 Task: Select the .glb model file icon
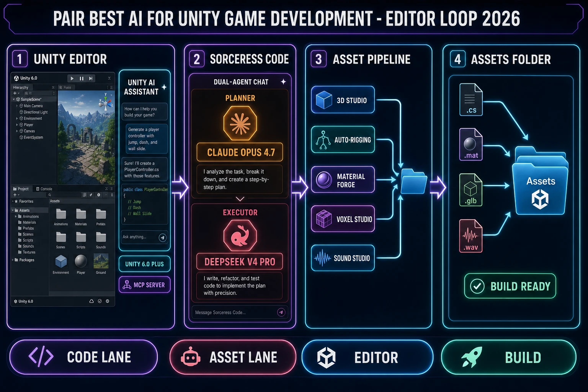pyautogui.click(x=471, y=190)
